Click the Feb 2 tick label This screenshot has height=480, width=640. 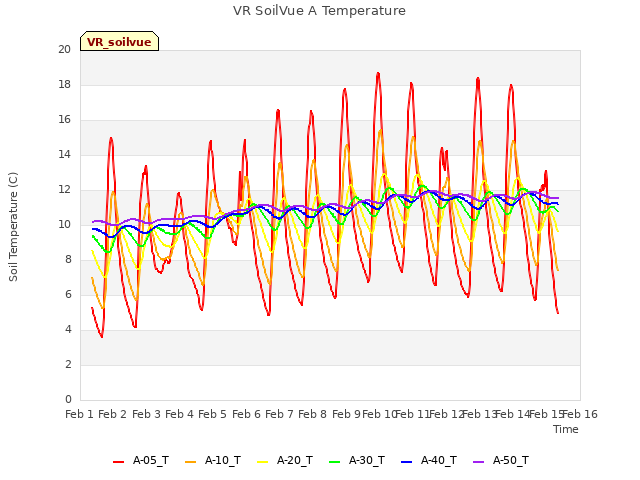click(113, 414)
